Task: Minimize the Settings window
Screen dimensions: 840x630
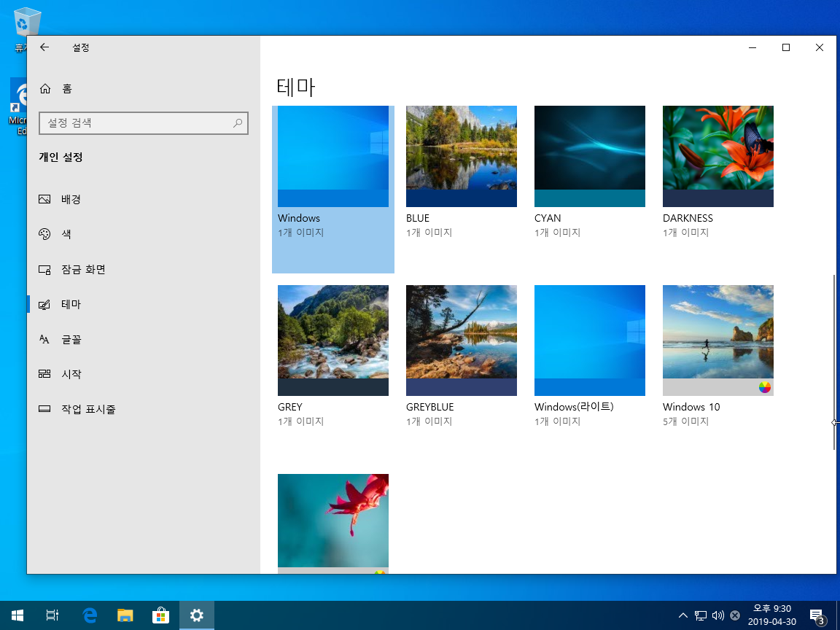Action: point(752,47)
